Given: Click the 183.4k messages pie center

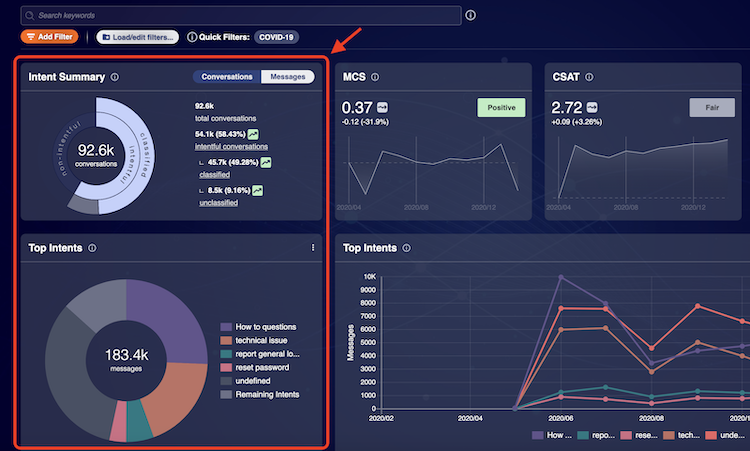Looking at the screenshot, I should pos(127,360).
